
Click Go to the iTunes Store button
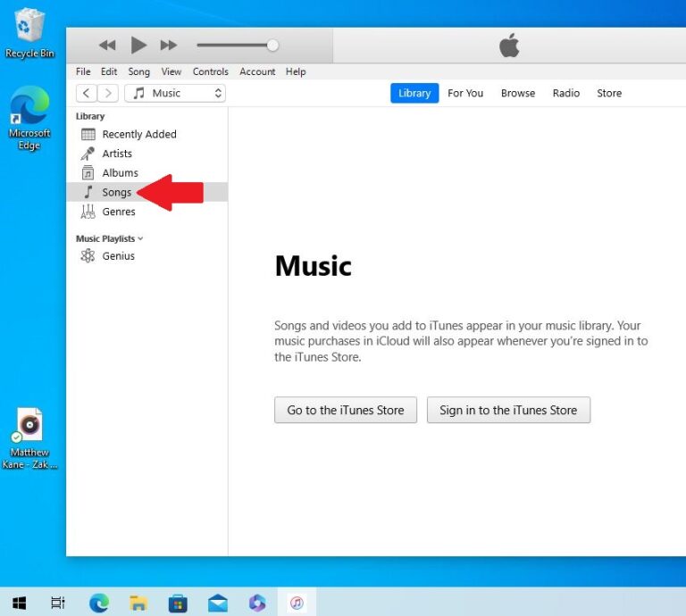(x=346, y=410)
